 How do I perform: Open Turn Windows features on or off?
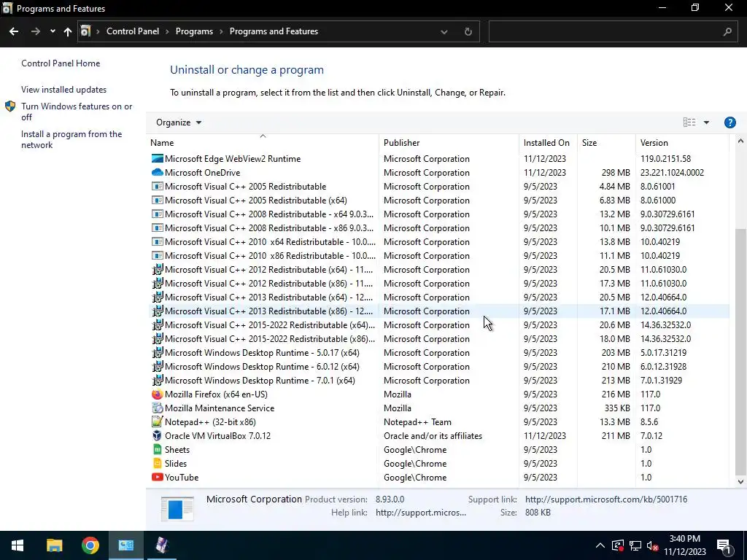click(x=77, y=112)
